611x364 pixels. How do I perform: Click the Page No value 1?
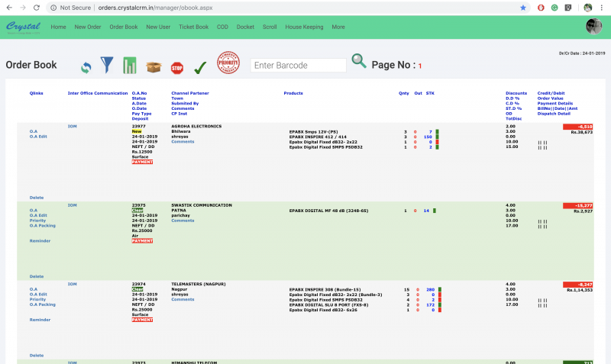coord(420,66)
